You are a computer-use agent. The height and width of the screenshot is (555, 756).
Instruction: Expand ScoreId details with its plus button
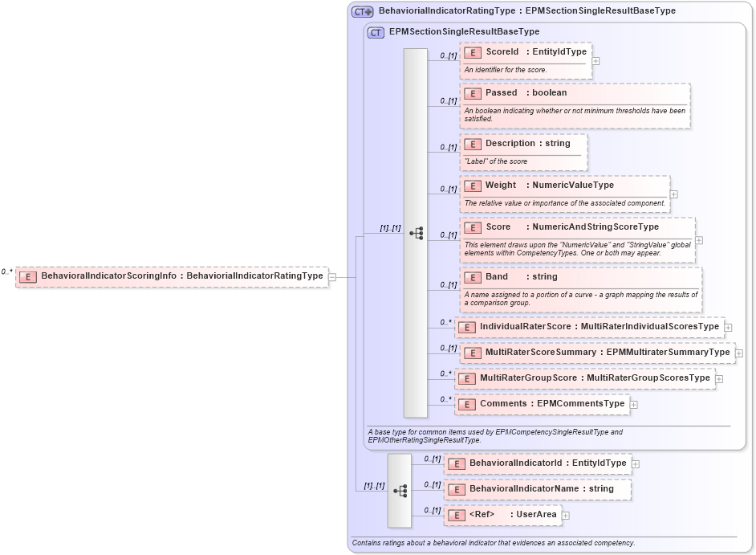(x=595, y=60)
